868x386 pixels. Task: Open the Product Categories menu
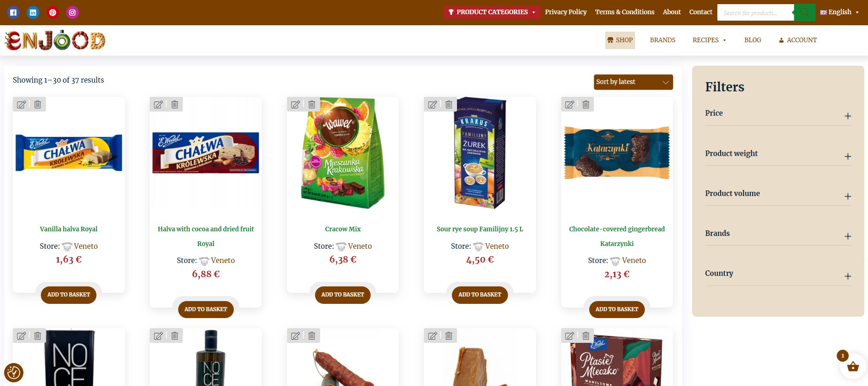click(x=492, y=12)
